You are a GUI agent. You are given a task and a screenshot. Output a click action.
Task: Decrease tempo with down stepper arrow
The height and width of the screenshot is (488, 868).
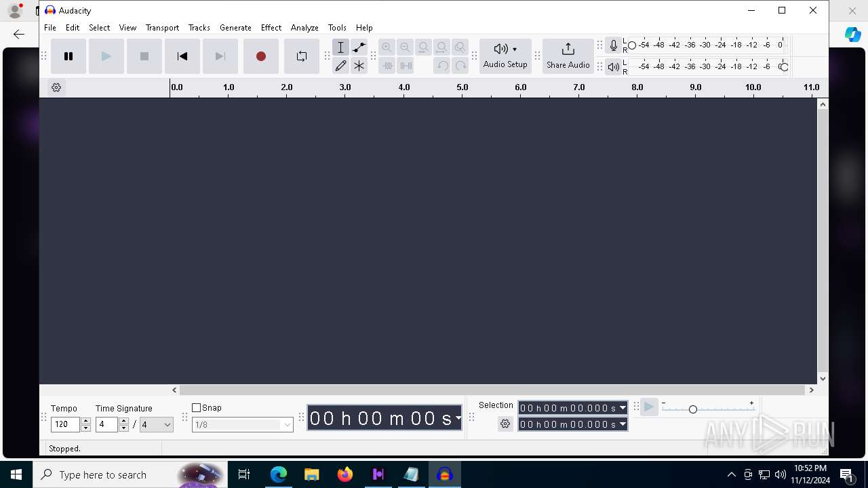click(x=85, y=428)
